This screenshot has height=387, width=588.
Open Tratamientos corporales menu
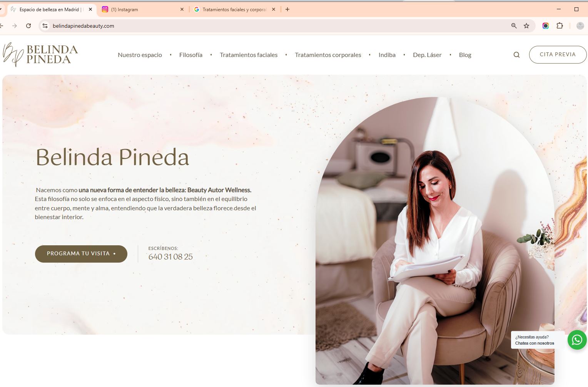point(328,55)
